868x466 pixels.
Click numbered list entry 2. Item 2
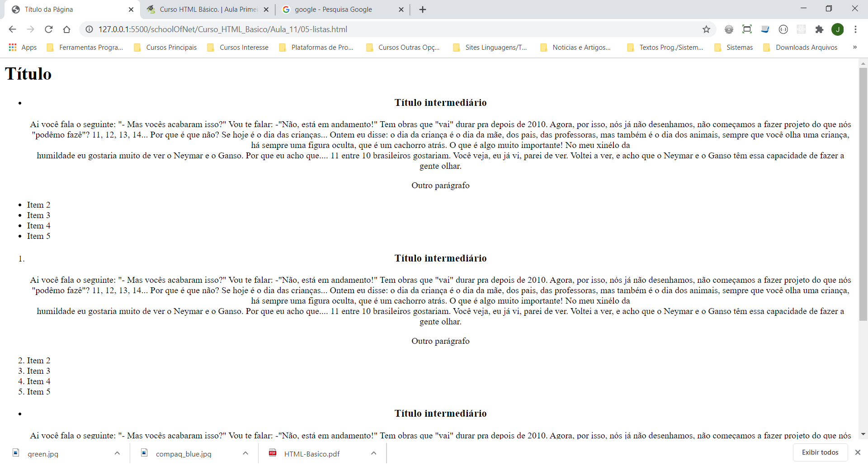point(34,361)
